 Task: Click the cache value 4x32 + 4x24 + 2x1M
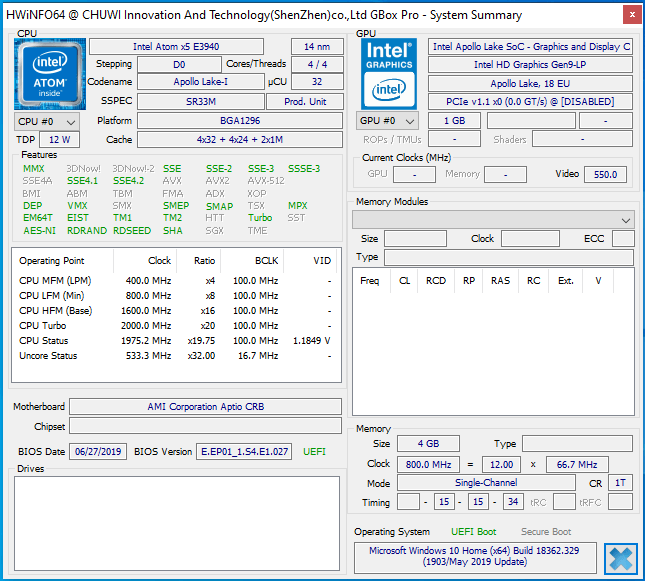240,139
